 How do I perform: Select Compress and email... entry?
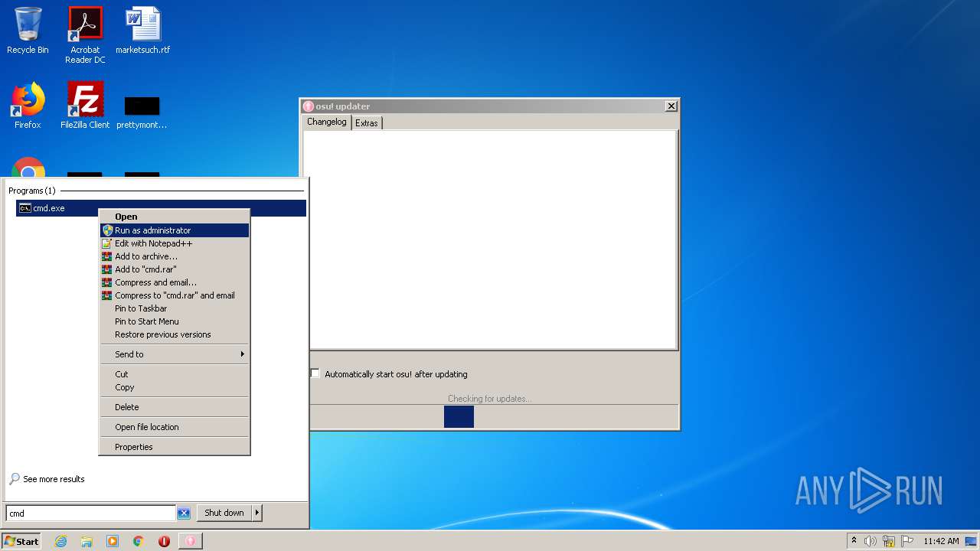click(175, 282)
